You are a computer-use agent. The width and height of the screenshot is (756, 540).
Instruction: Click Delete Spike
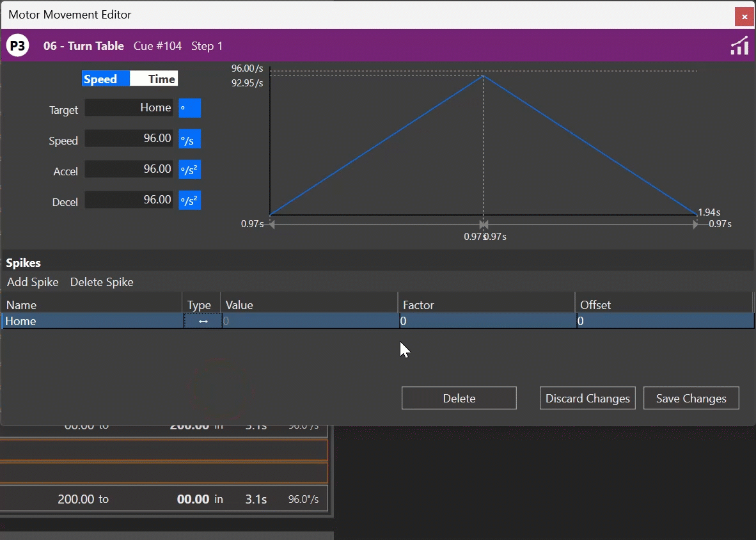tap(102, 282)
